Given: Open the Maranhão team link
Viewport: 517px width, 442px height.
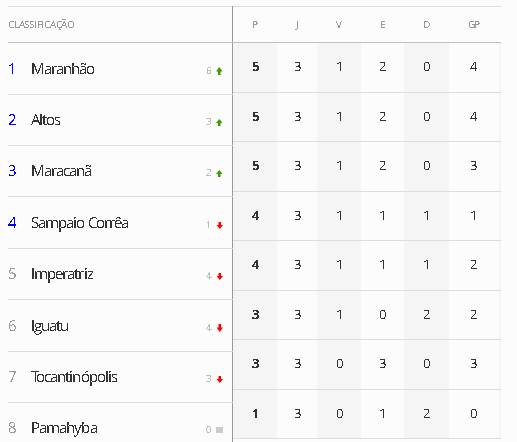Looking at the screenshot, I should pyautogui.click(x=63, y=69).
